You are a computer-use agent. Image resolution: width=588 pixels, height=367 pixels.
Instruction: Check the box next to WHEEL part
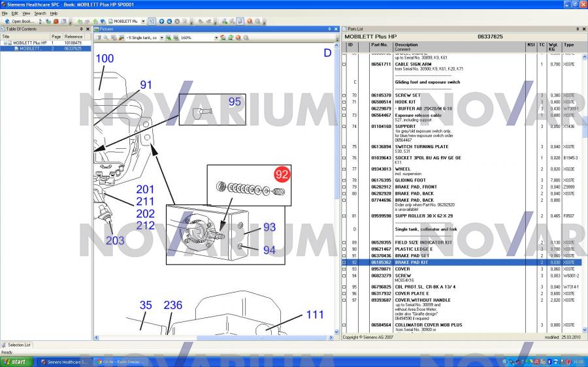(344, 169)
